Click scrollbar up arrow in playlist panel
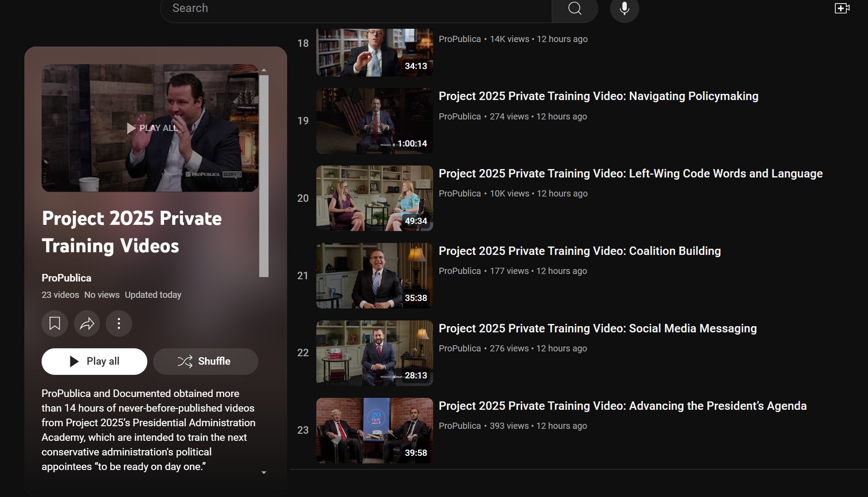This screenshot has height=497, width=868. pyautogui.click(x=264, y=70)
